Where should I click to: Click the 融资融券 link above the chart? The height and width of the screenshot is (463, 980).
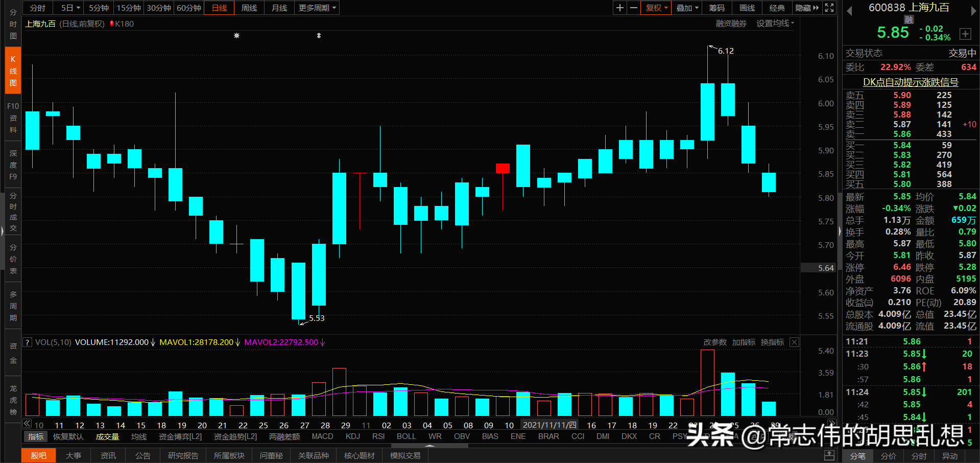coord(730,23)
